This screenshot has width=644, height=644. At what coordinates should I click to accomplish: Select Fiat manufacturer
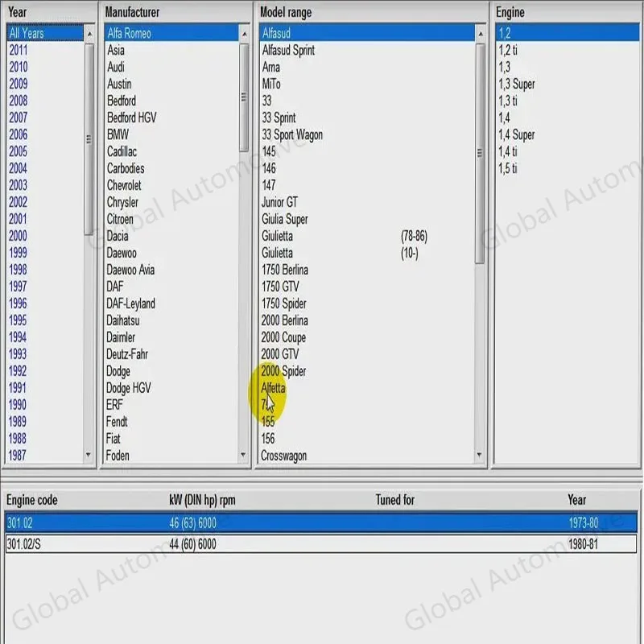click(113, 438)
